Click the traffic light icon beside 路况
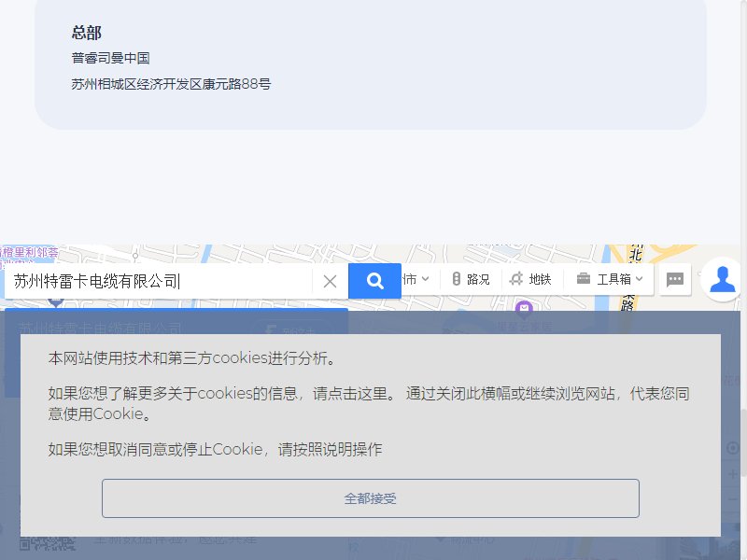The height and width of the screenshot is (560, 747). [456, 279]
